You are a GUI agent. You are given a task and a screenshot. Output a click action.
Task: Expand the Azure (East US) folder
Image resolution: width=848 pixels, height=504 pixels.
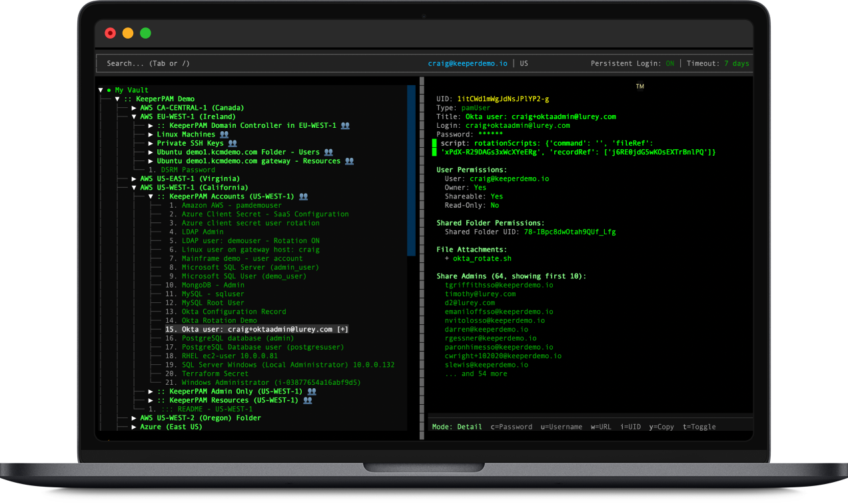(x=134, y=427)
